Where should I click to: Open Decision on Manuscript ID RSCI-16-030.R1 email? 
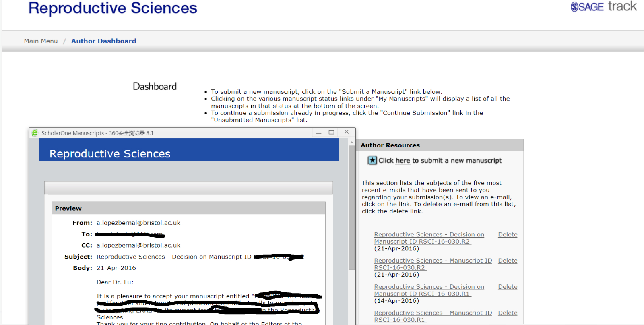click(429, 290)
